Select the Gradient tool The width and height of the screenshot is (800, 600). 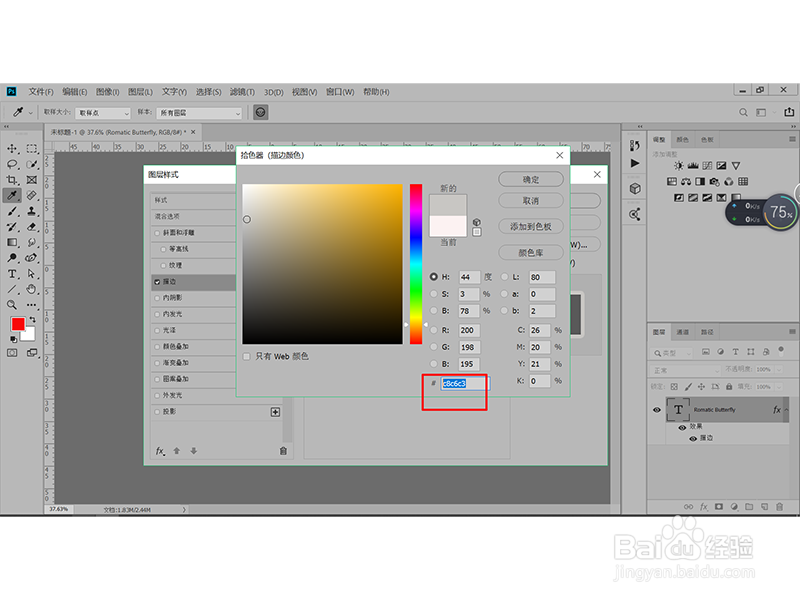[x=12, y=242]
